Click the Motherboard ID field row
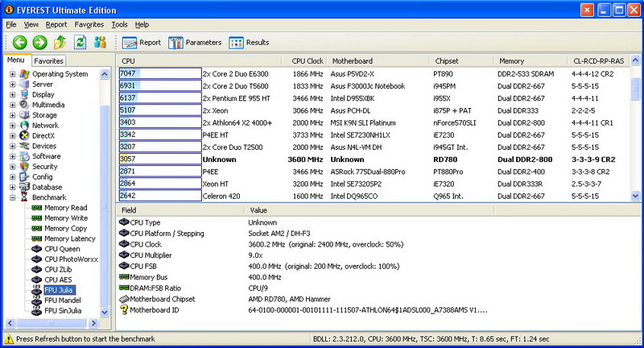 point(304,310)
